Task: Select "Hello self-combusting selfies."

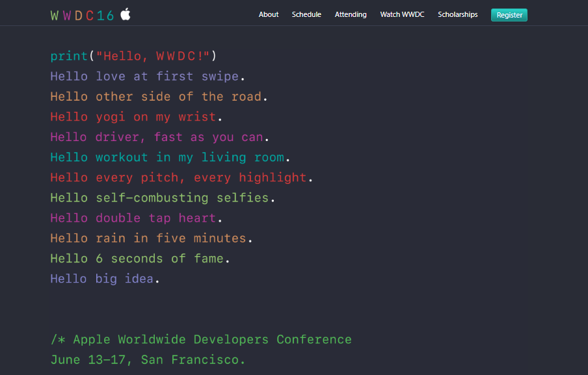Action: tap(162, 198)
